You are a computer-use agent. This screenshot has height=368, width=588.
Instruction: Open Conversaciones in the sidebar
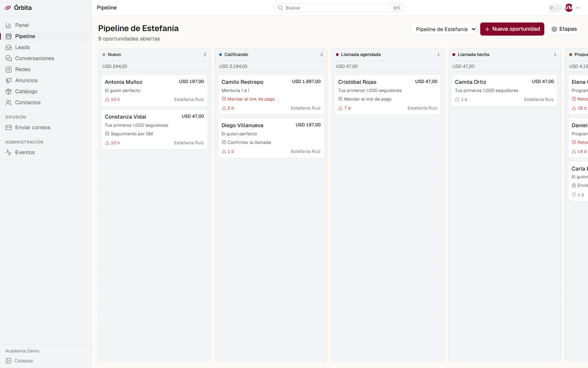point(45,58)
